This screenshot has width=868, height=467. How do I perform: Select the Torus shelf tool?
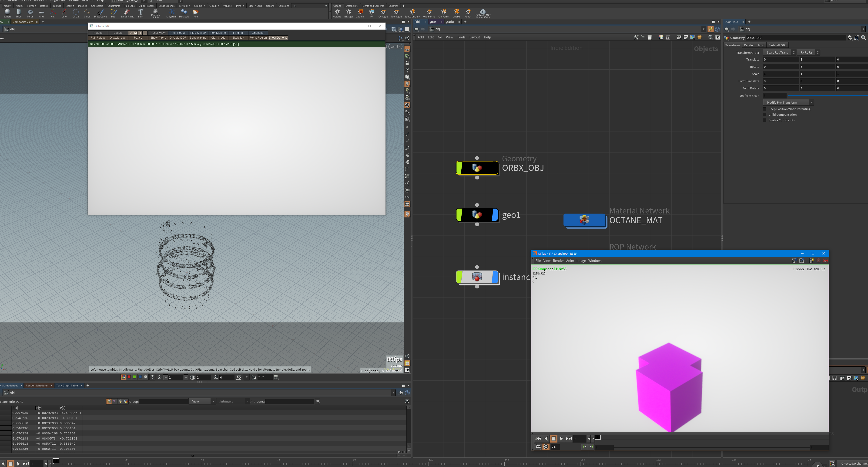[x=30, y=13]
